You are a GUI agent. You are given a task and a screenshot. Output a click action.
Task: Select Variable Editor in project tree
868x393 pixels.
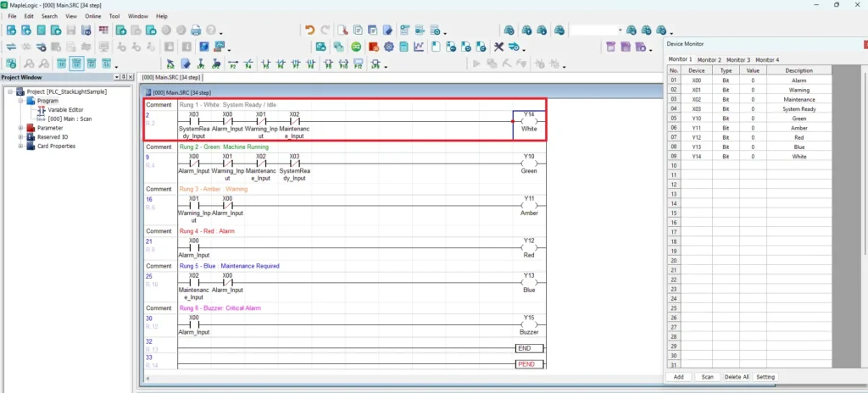pos(65,109)
